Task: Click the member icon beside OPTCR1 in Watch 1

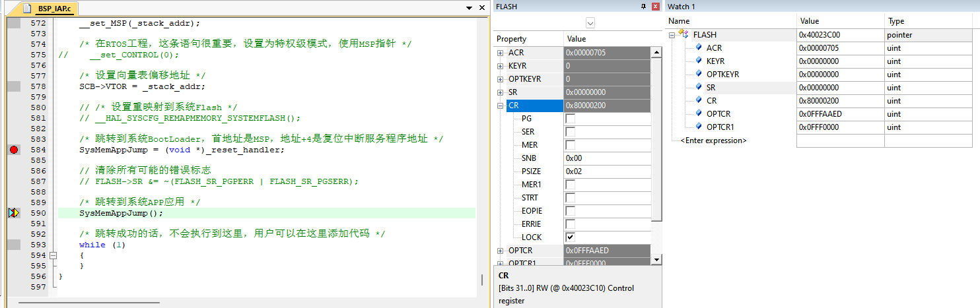Action: click(x=699, y=127)
